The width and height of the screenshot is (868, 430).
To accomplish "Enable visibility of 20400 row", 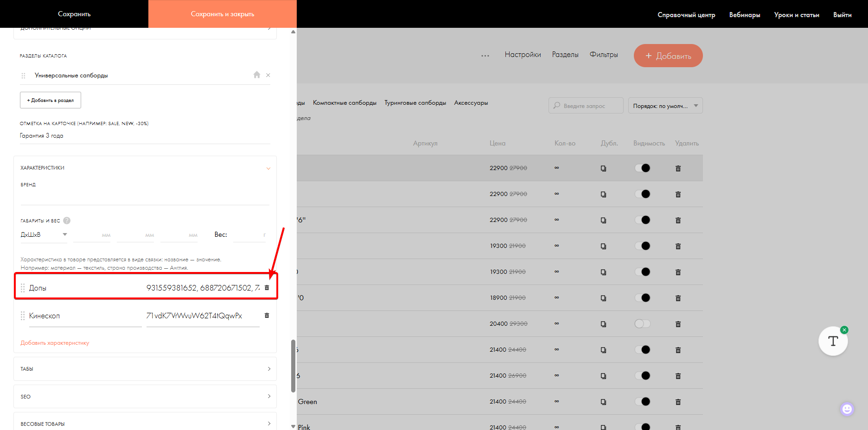I will tap(643, 324).
